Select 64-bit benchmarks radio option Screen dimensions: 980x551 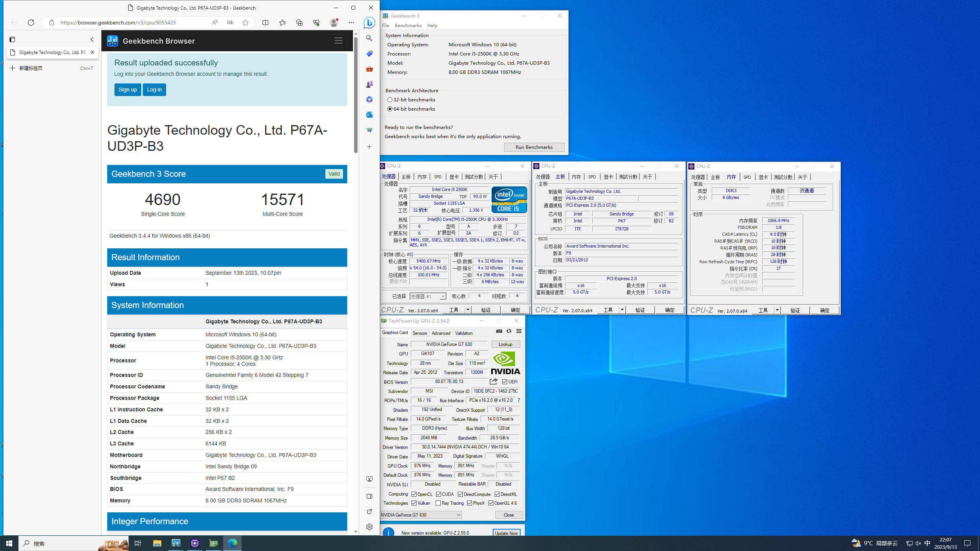(x=390, y=109)
